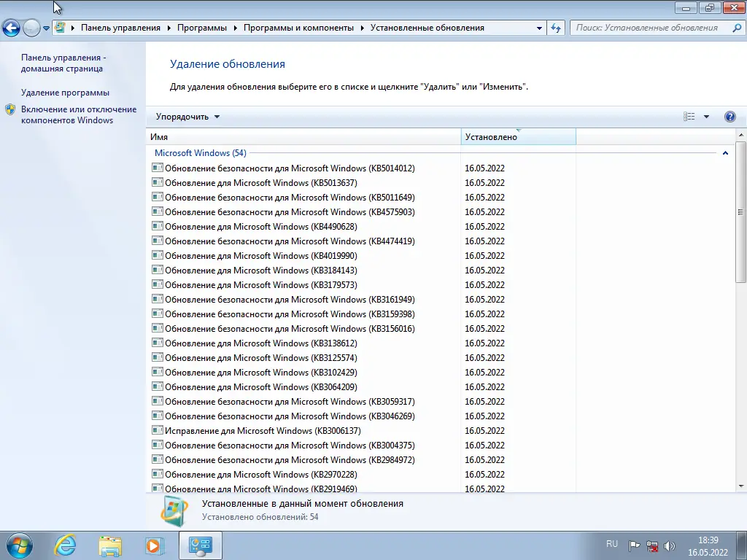The height and width of the screenshot is (560, 747).
Task: Change view with the view icon
Action: click(x=689, y=117)
